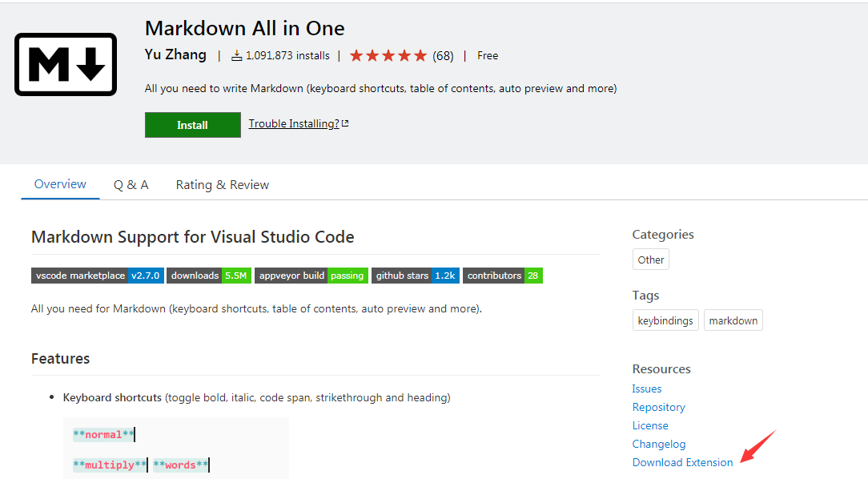Viewport: 868px width, 479px height.
Task: Click the appveyor build passing badge
Action: point(311,276)
